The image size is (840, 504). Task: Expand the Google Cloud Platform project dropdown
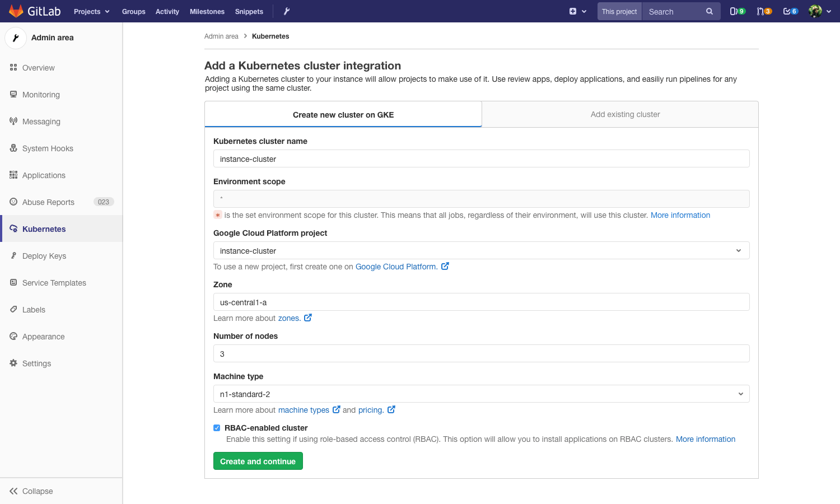(739, 250)
